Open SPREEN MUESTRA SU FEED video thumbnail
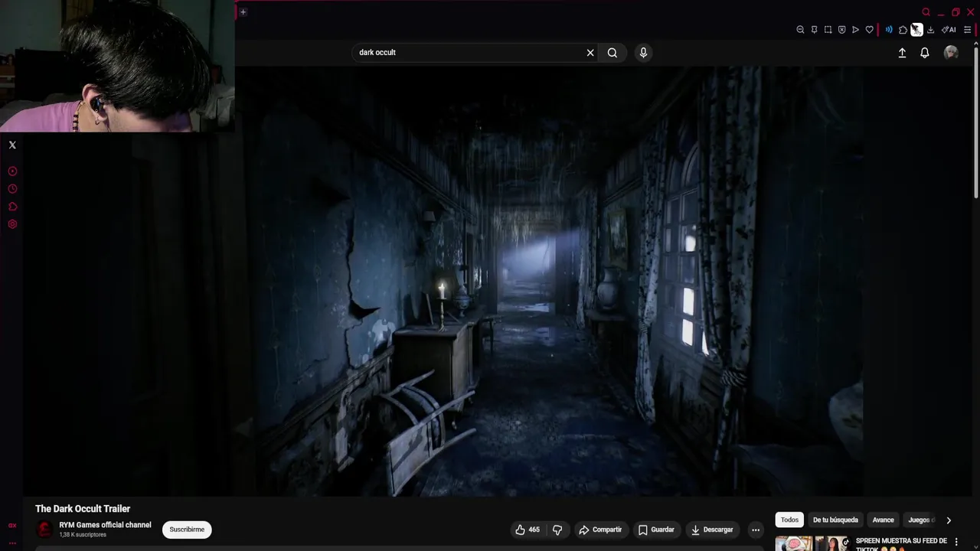Image resolution: width=980 pixels, height=551 pixels. (812, 543)
